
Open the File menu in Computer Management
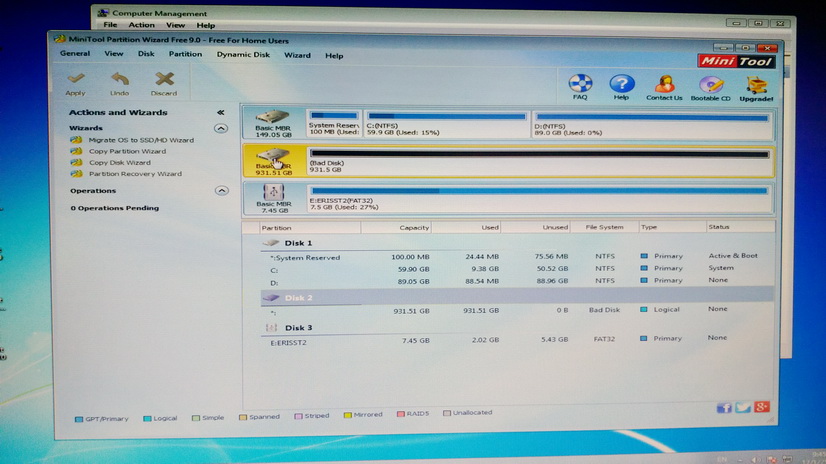point(110,25)
